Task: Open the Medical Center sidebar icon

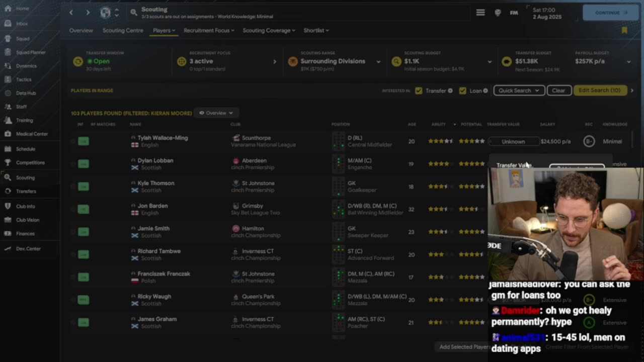Action: coord(8,134)
